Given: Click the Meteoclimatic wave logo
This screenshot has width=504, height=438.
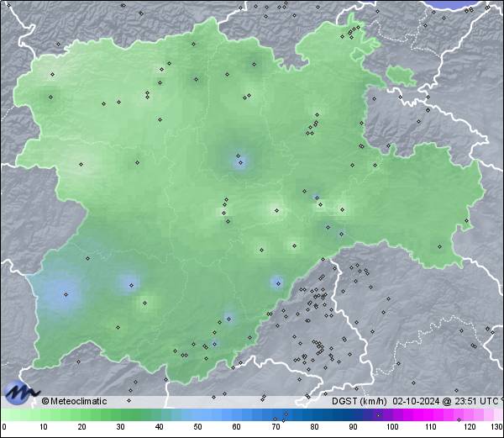Looking at the screenshot, I should (22, 393).
